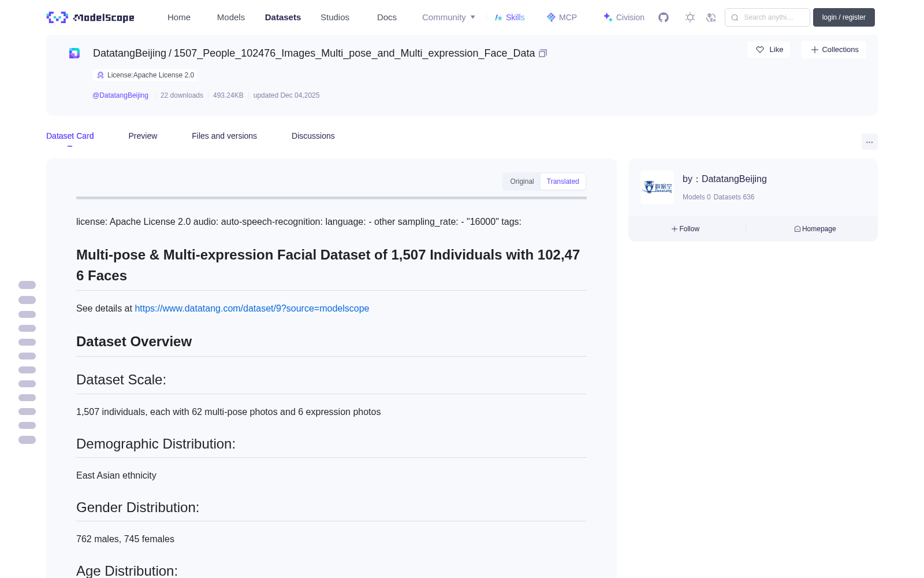The image size is (924, 578).
Task: Click the '22 downloads' text
Action: click(182, 95)
